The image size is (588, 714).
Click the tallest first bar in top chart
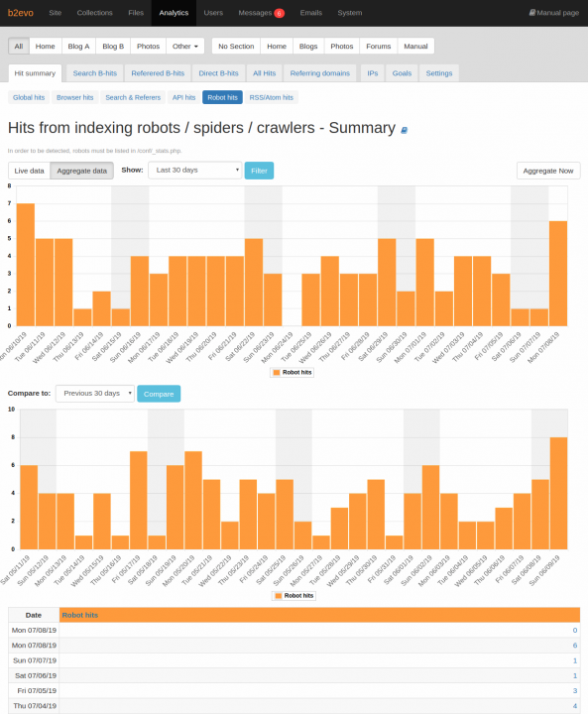[26, 265]
